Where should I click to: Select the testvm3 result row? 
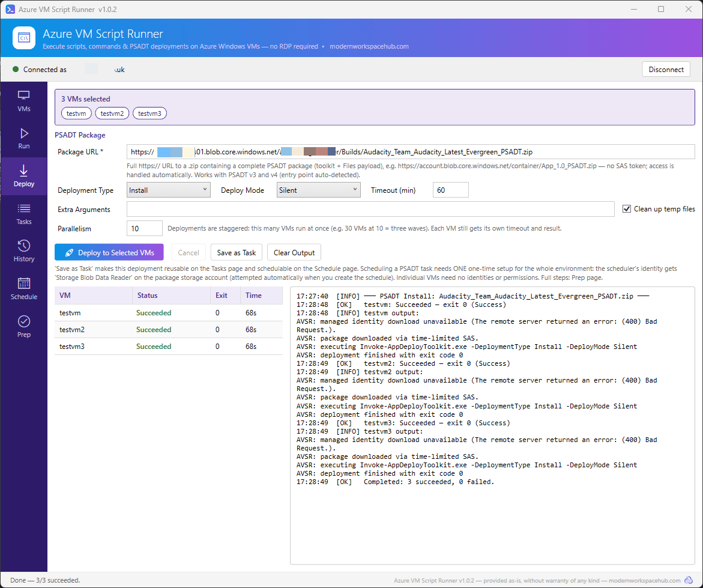coord(169,346)
